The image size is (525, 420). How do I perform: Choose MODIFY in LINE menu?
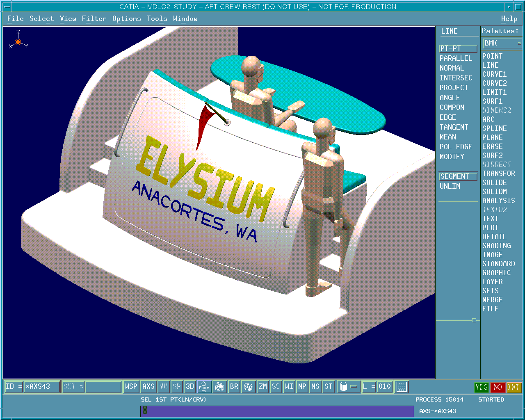pos(452,157)
